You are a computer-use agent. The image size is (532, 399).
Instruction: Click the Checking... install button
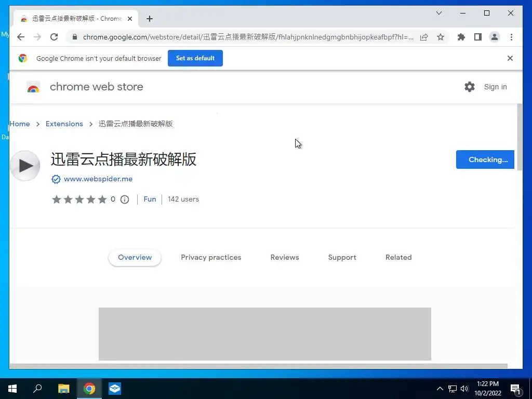coord(485,159)
